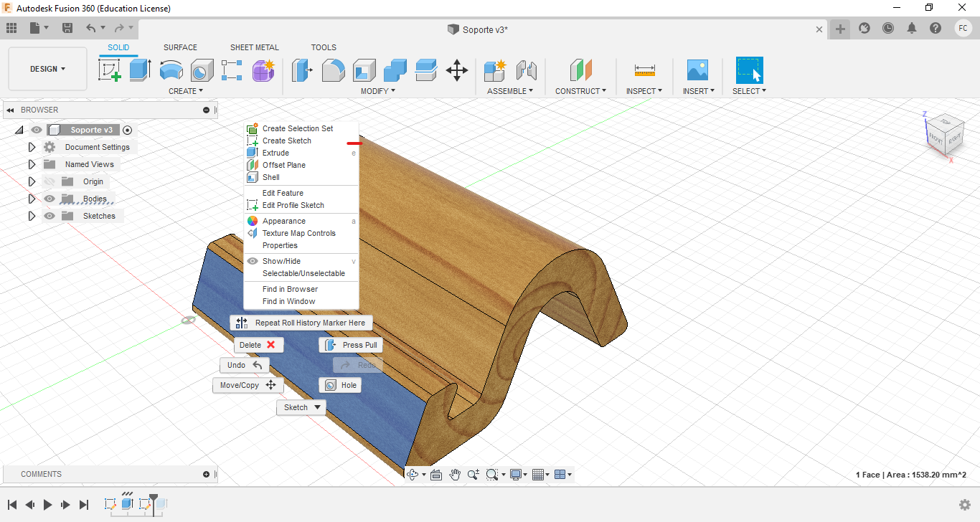Image resolution: width=980 pixels, height=522 pixels.
Task: Expand the Sketches tree node
Action: (32, 216)
